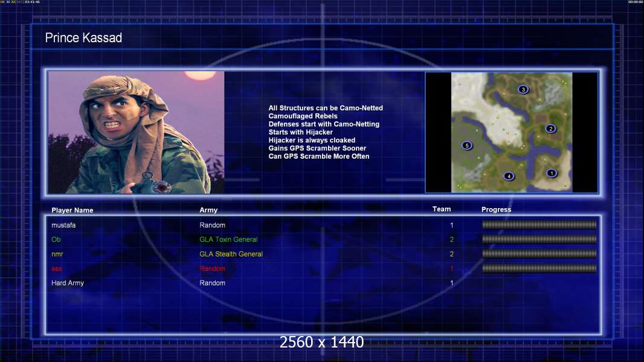Image resolution: width=644 pixels, height=362 pixels.
Task: Click start position 1 marker on minimap
Action: click(552, 173)
